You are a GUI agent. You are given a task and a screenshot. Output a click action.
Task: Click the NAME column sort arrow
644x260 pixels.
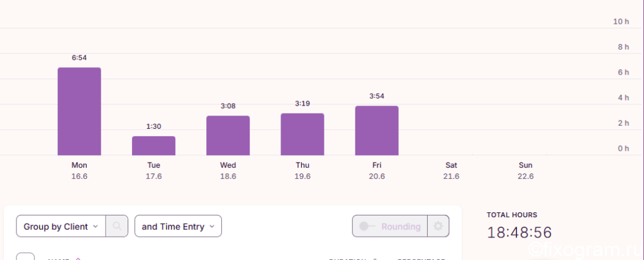tap(78, 259)
